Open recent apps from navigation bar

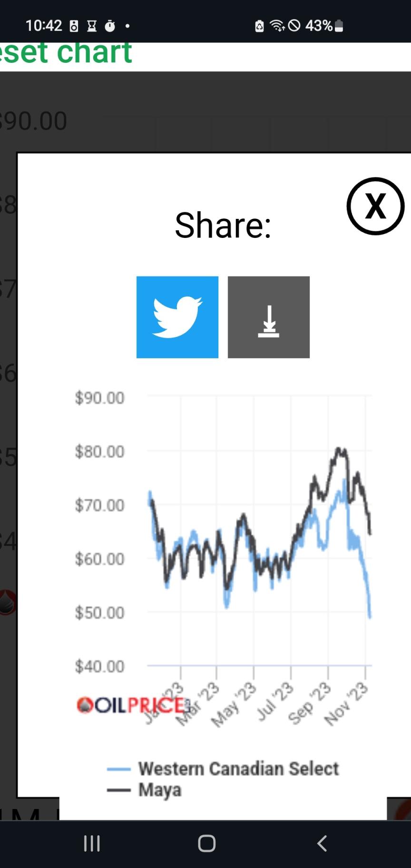pyautogui.click(x=92, y=843)
